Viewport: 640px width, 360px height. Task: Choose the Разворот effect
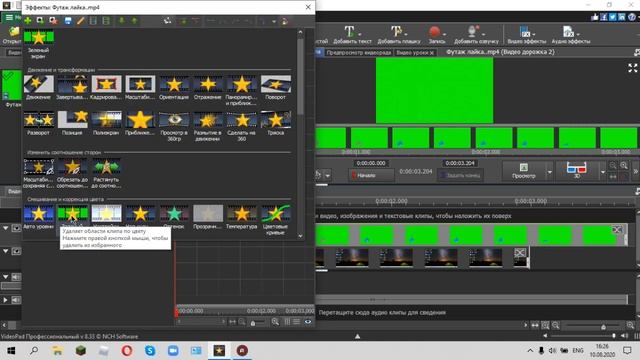tap(38, 123)
